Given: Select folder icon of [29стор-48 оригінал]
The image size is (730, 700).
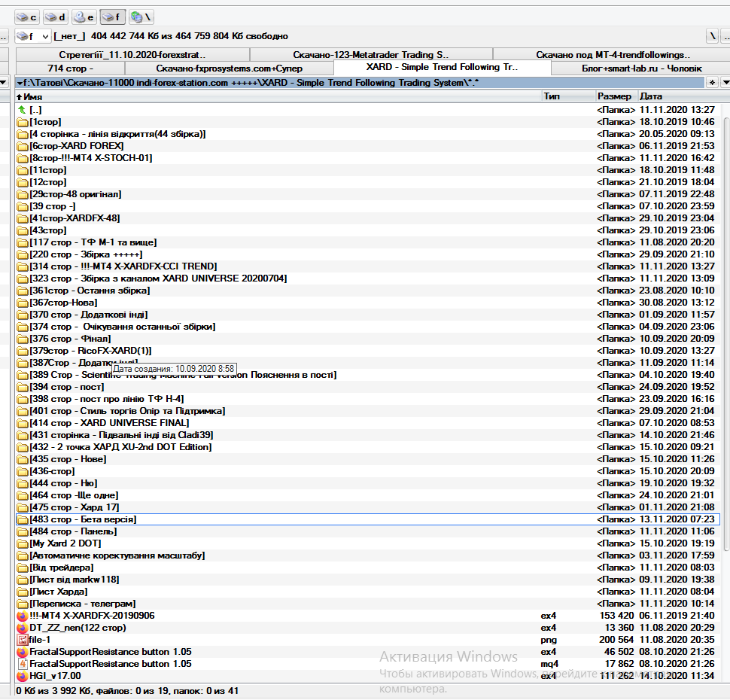Looking at the screenshot, I should click(23, 194).
